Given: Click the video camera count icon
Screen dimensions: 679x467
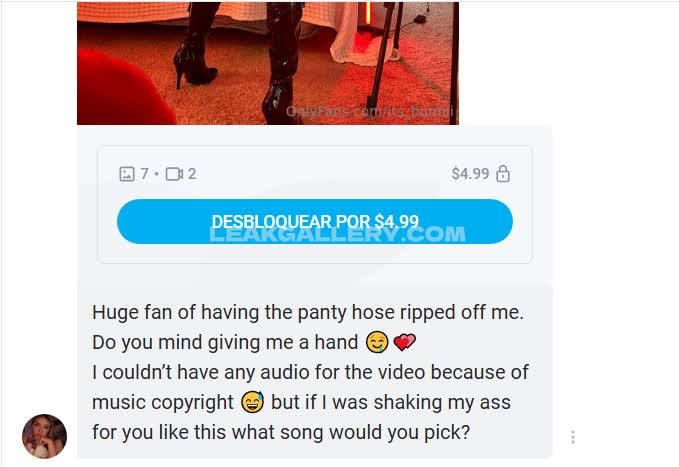Looking at the screenshot, I should pos(174,174).
